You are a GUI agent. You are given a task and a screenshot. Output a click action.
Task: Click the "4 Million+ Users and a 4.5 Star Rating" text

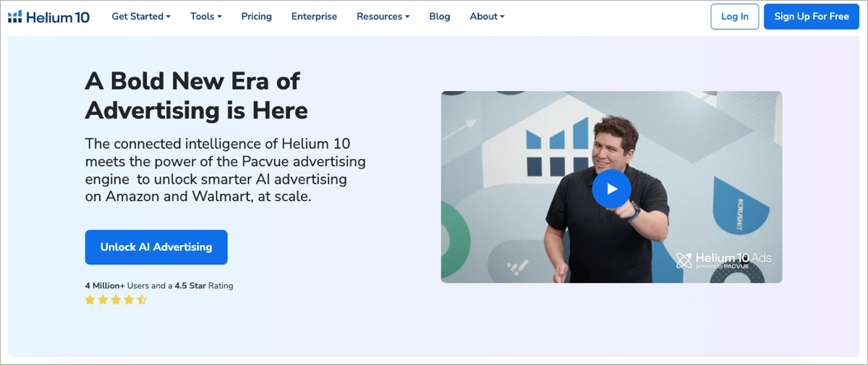[159, 285]
